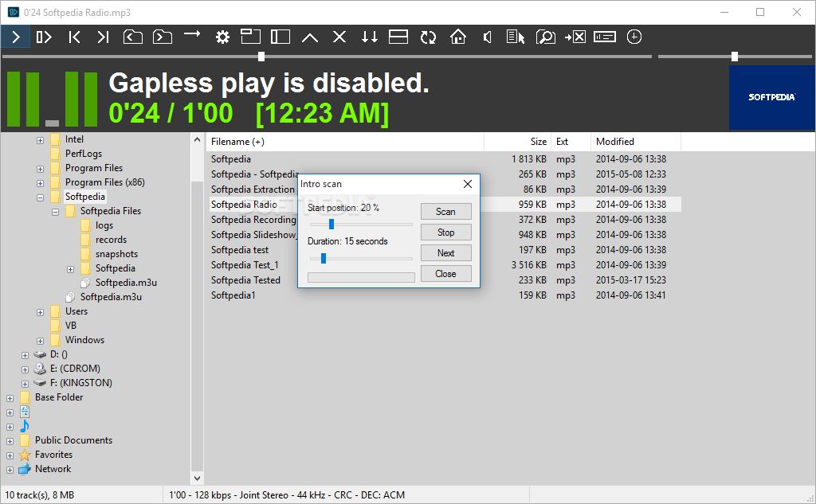Image resolution: width=816 pixels, height=504 pixels.
Task: Sort by the Filename (+) column header
Action: pyautogui.click(x=345, y=142)
